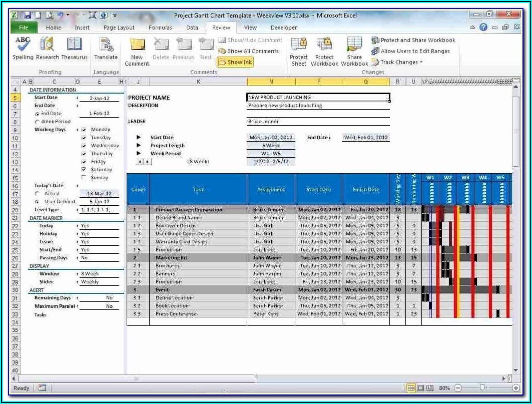Click the Protect Sheet icon

[299, 51]
